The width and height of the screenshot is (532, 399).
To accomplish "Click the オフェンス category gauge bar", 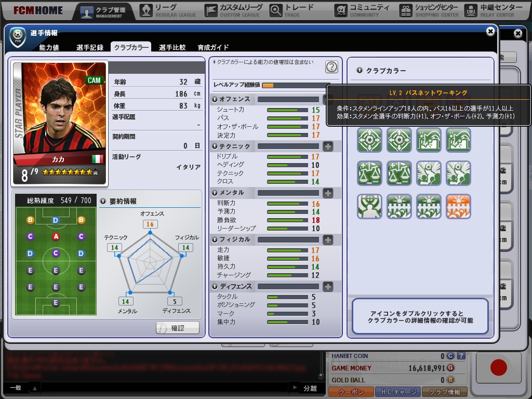I will pyautogui.click(x=288, y=99).
